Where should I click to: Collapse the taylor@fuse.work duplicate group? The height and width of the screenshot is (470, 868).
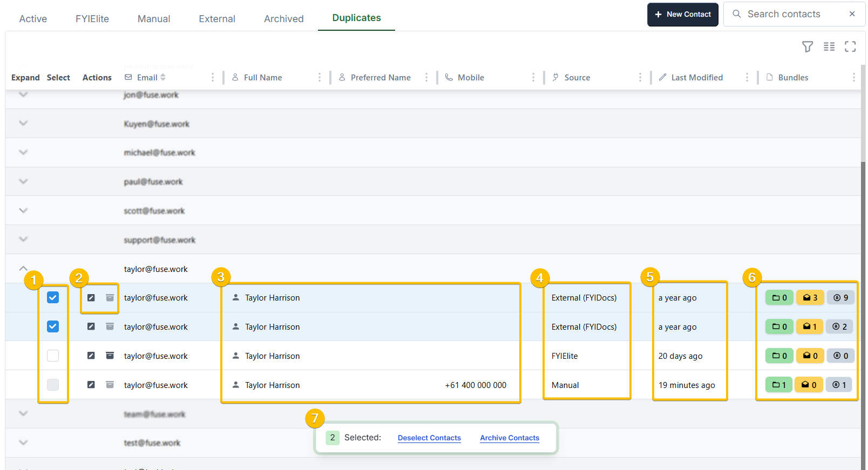(x=23, y=269)
